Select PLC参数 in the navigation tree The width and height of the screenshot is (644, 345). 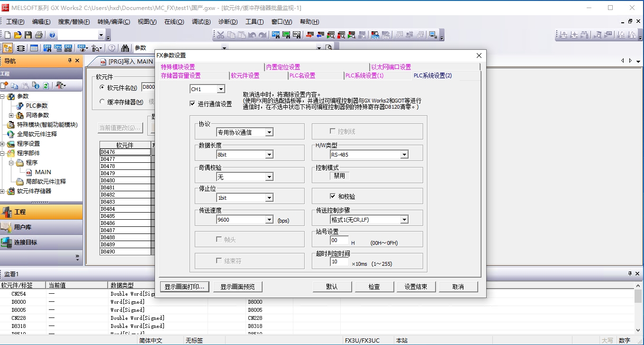tap(37, 106)
